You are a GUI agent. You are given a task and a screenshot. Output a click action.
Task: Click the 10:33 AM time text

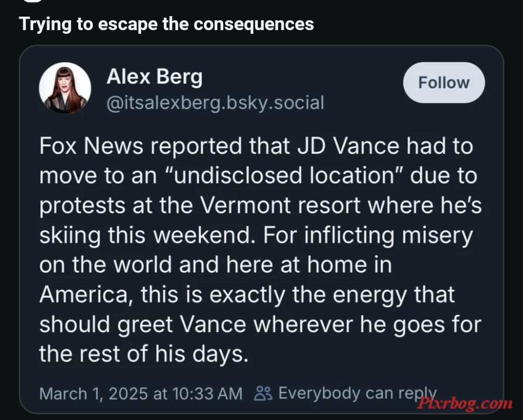[x=208, y=394]
